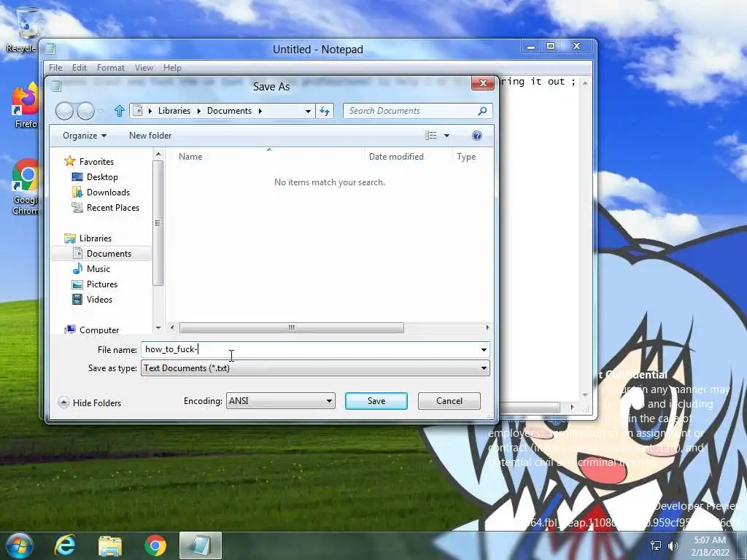The width and height of the screenshot is (747, 560).
Task: Open the Encoding ANSI dropdown
Action: coord(281,401)
